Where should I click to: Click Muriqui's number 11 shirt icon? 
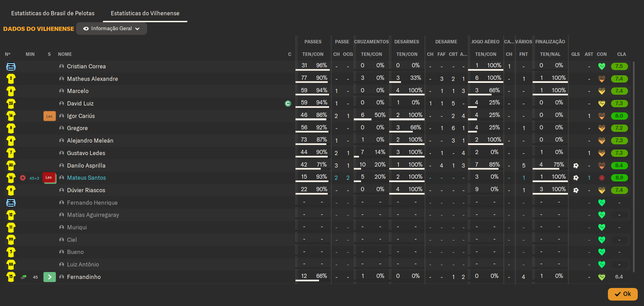pos(11,227)
